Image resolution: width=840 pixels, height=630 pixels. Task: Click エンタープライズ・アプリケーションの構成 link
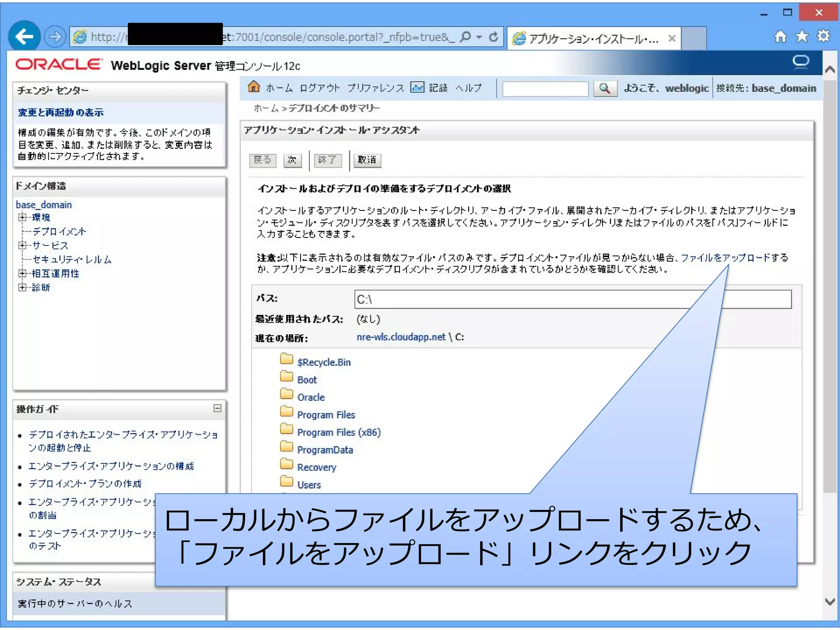111,466
